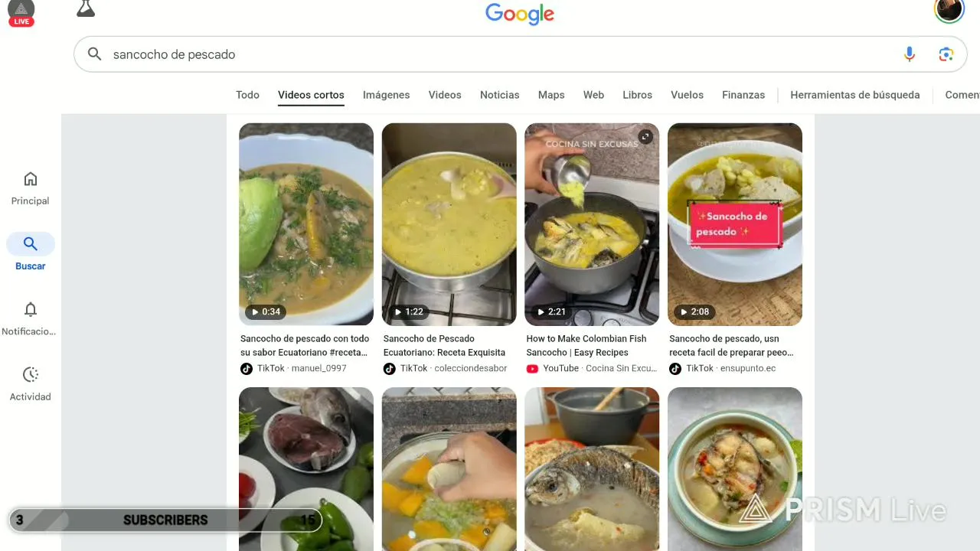Click the Search Labs flask icon
Image resolution: width=980 pixels, height=551 pixels.
coord(86,9)
